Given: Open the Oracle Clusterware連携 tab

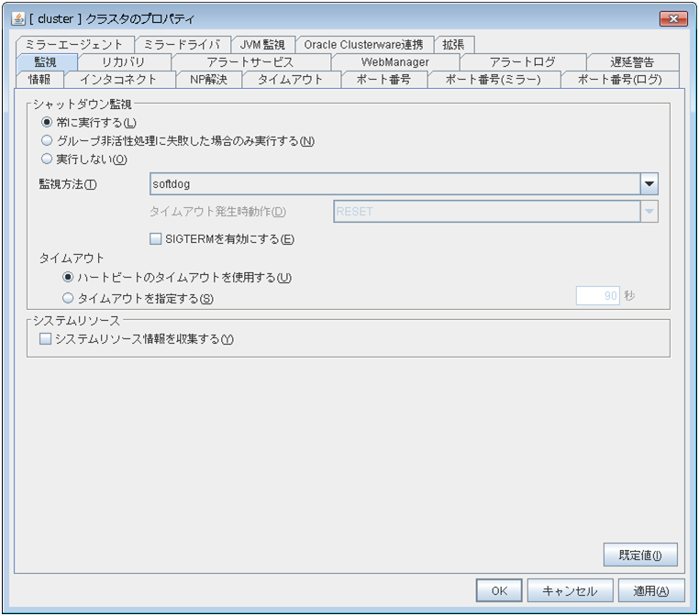Looking at the screenshot, I should tap(364, 45).
